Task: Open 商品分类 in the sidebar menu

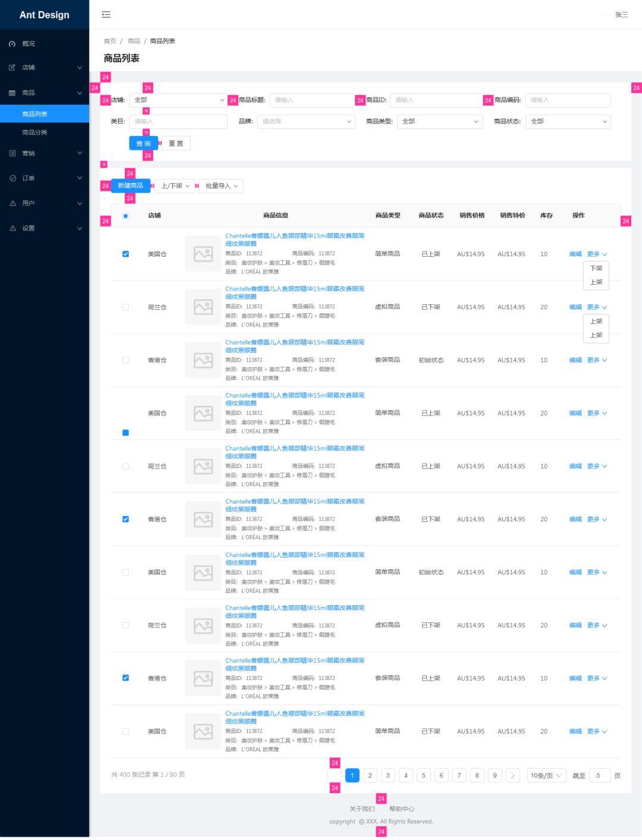Action: (34, 133)
